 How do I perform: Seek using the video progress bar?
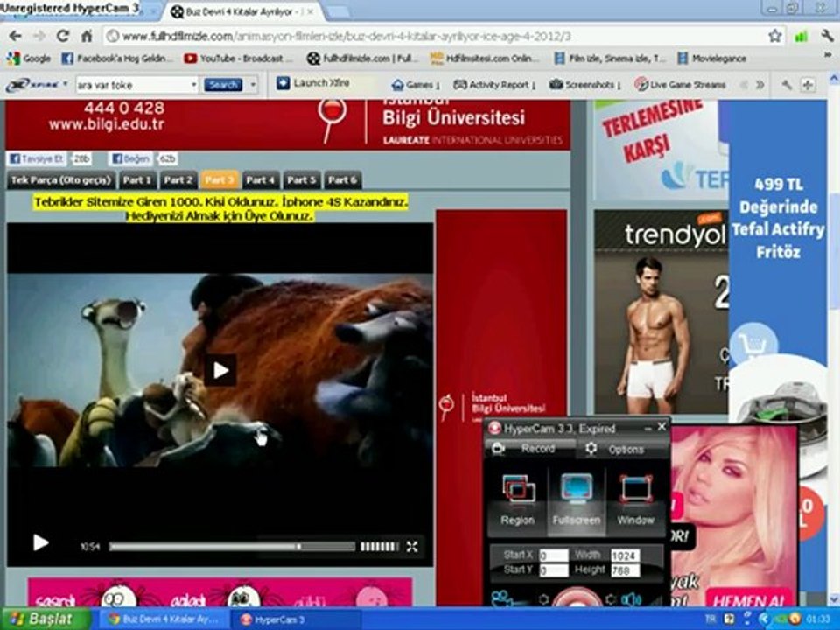pos(232,546)
